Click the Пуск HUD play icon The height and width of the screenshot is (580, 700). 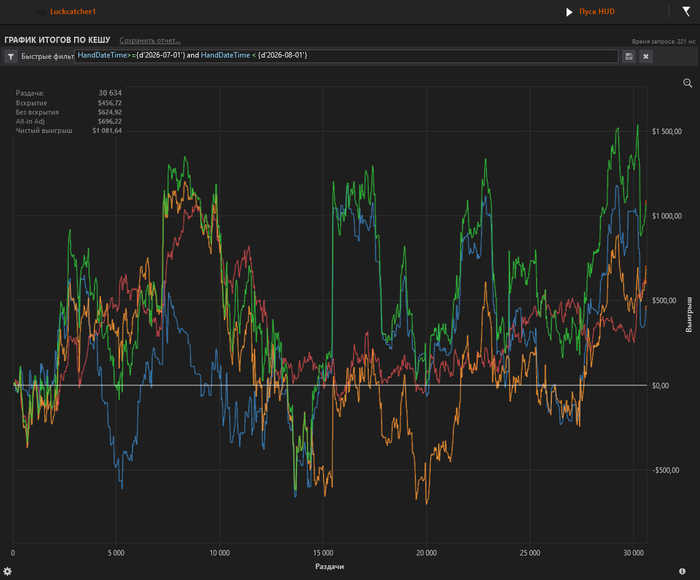[x=569, y=12]
